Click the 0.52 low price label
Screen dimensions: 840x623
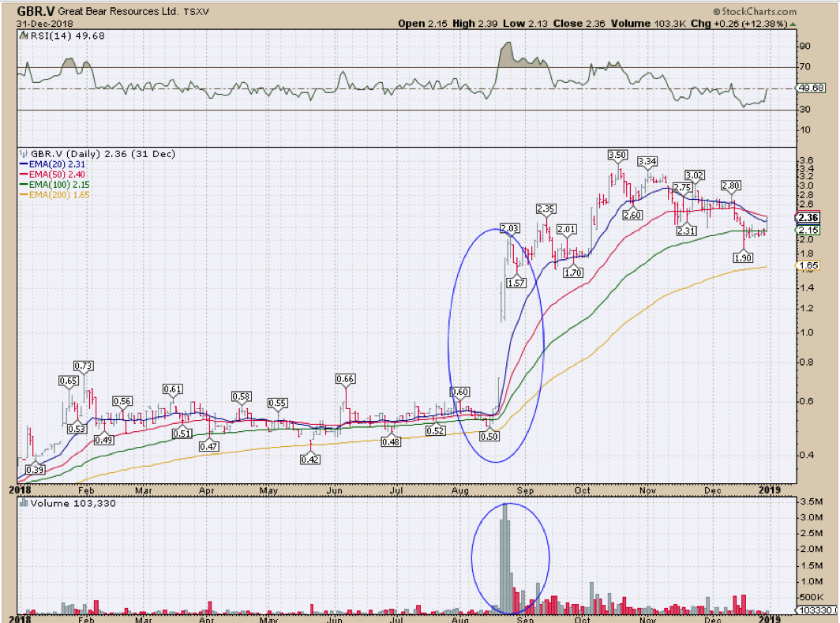click(436, 430)
